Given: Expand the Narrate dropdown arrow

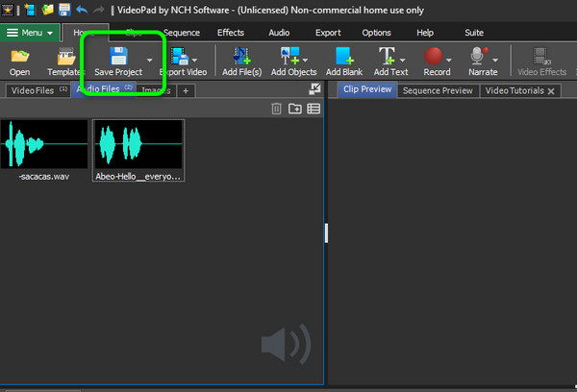Looking at the screenshot, I should coord(495,60).
